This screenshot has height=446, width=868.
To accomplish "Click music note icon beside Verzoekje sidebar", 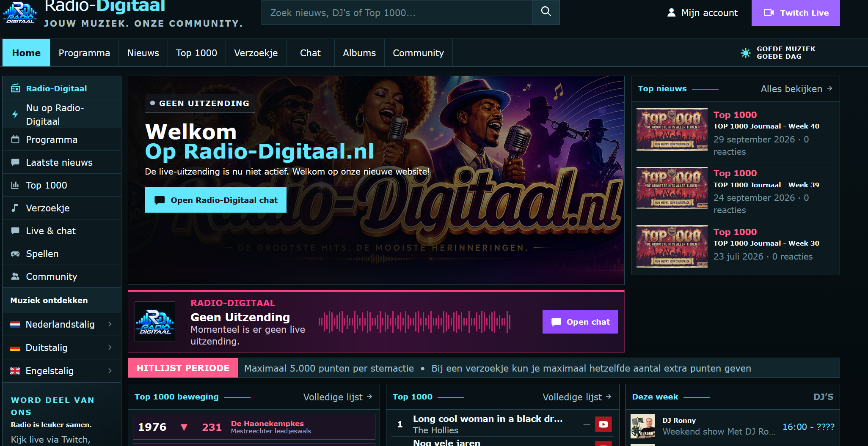I will click(x=15, y=208).
